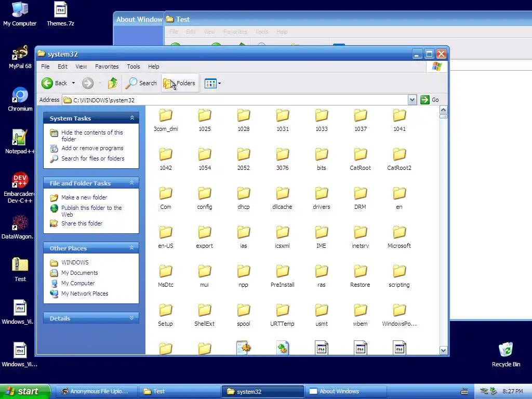Select the bits folder
The width and height of the screenshot is (532, 399).
321,159
